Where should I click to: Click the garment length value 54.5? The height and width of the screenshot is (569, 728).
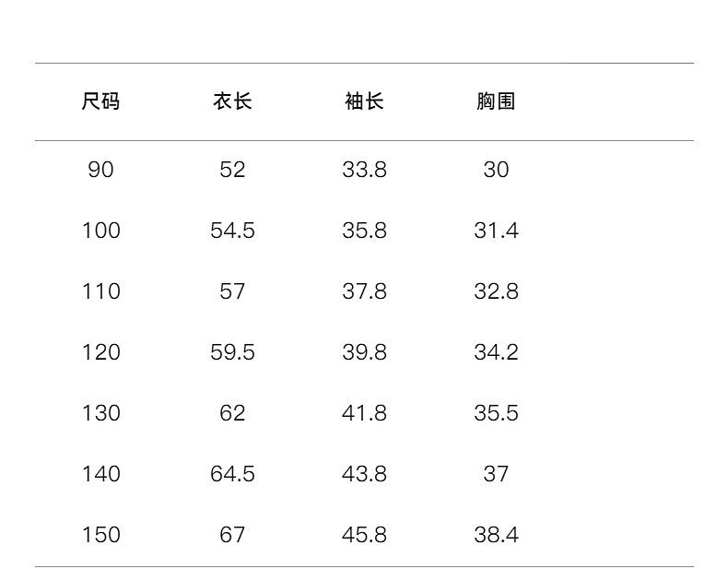pos(232,231)
